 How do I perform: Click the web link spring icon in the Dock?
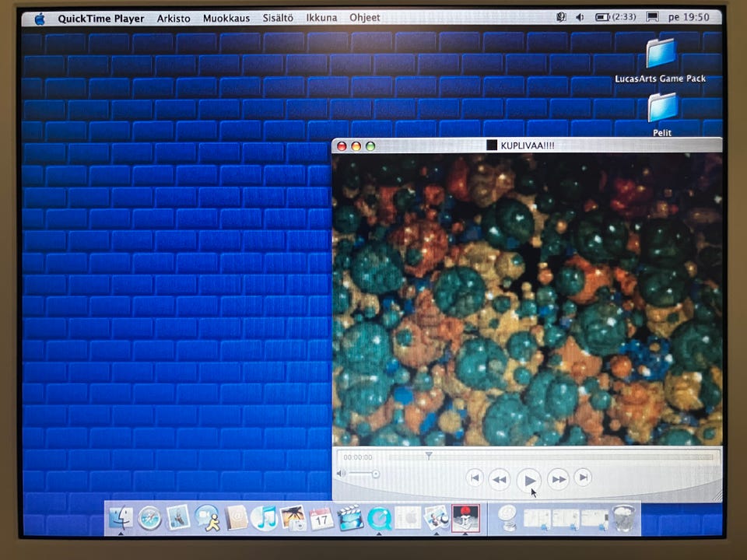coord(508,518)
